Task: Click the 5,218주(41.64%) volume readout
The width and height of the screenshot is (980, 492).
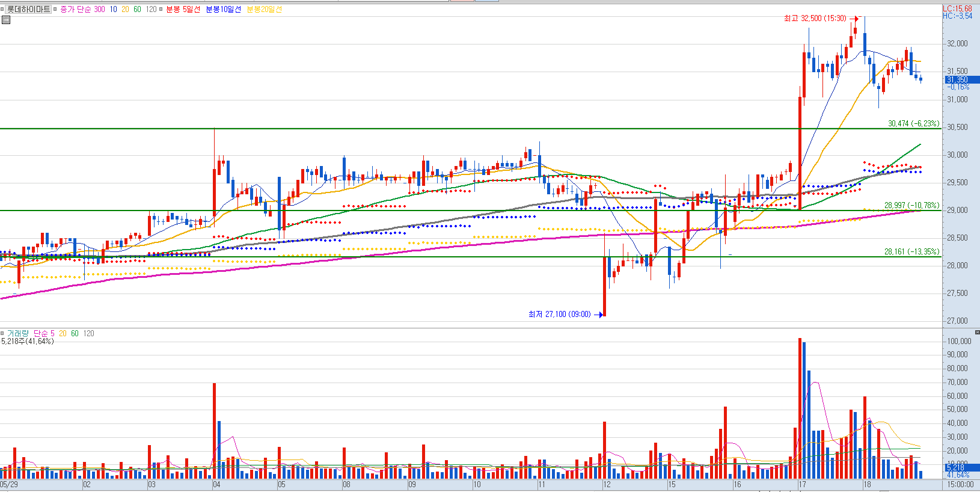Action: coord(28,341)
